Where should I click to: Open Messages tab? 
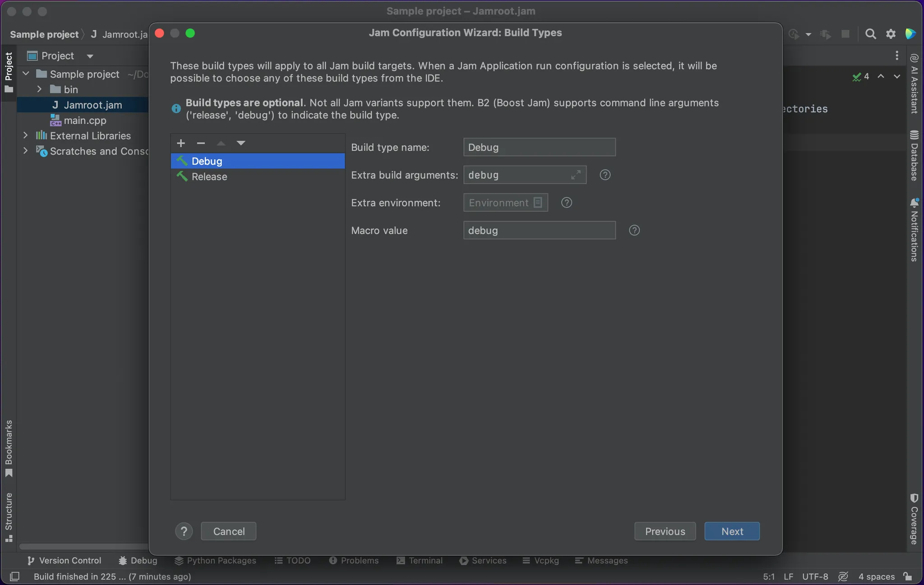click(601, 560)
